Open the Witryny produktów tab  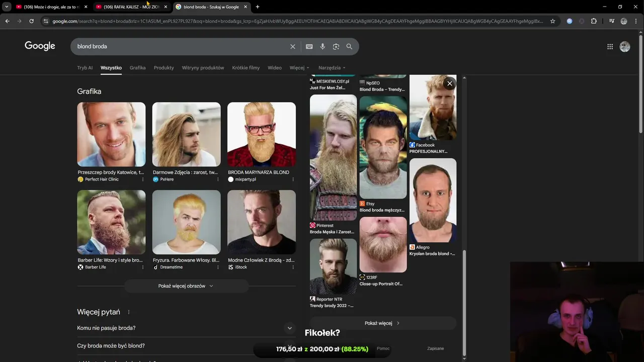coord(203,67)
